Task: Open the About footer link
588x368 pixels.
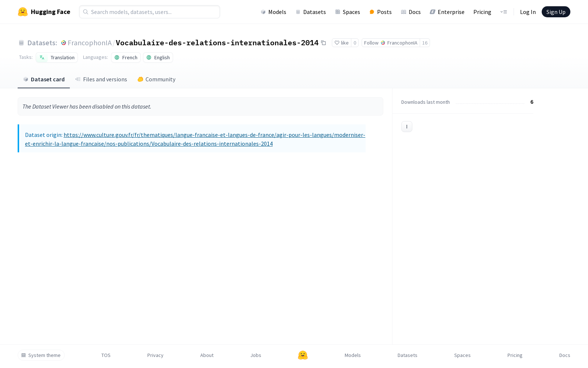Action: [207, 355]
